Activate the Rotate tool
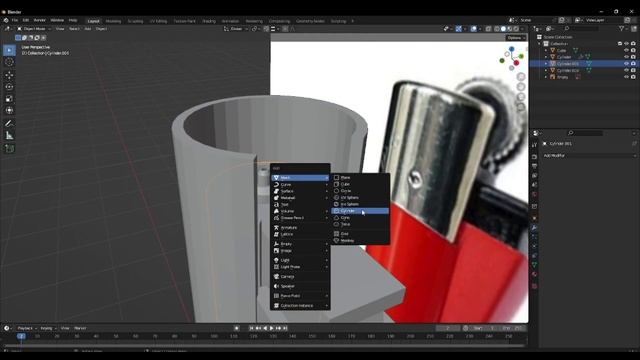Viewport: 640px width, 360px height. [x=9, y=87]
